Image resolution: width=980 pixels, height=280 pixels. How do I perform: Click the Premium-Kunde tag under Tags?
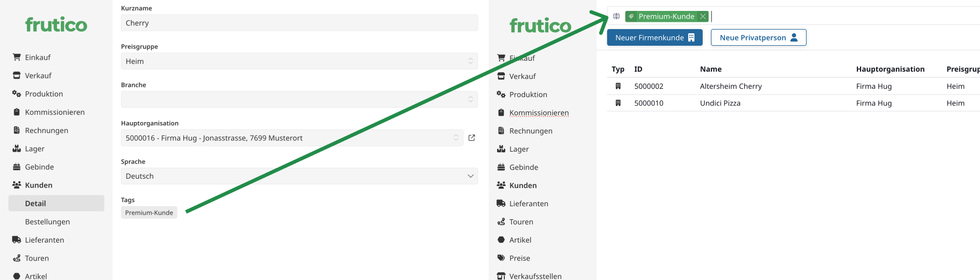point(149,212)
